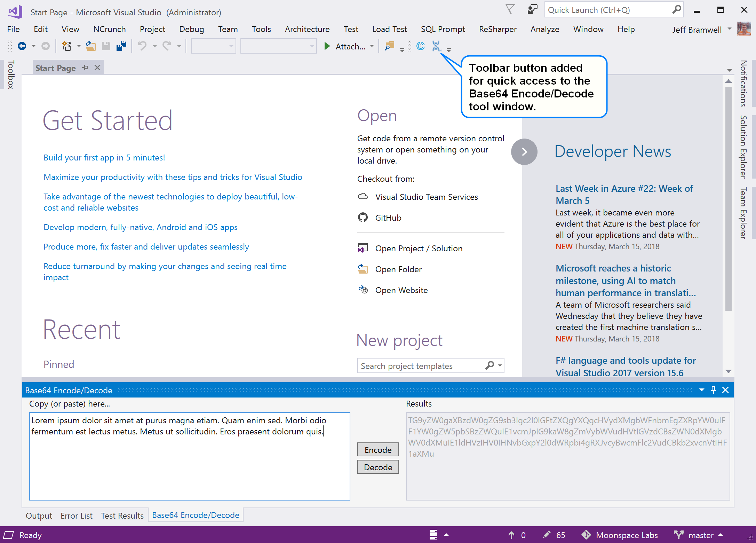The height and width of the screenshot is (543, 756).
Task: Open the NCrunch menu
Action: tap(110, 29)
